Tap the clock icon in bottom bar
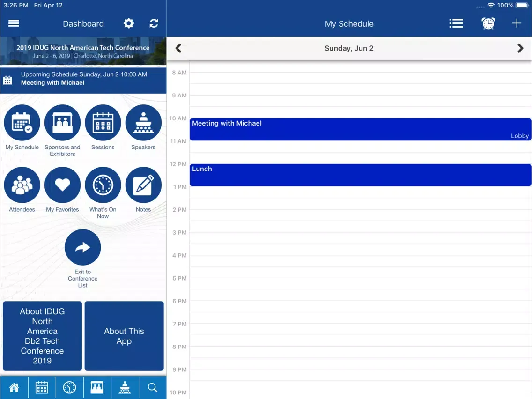This screenshot has width=532, height=399. click(69, 387)
